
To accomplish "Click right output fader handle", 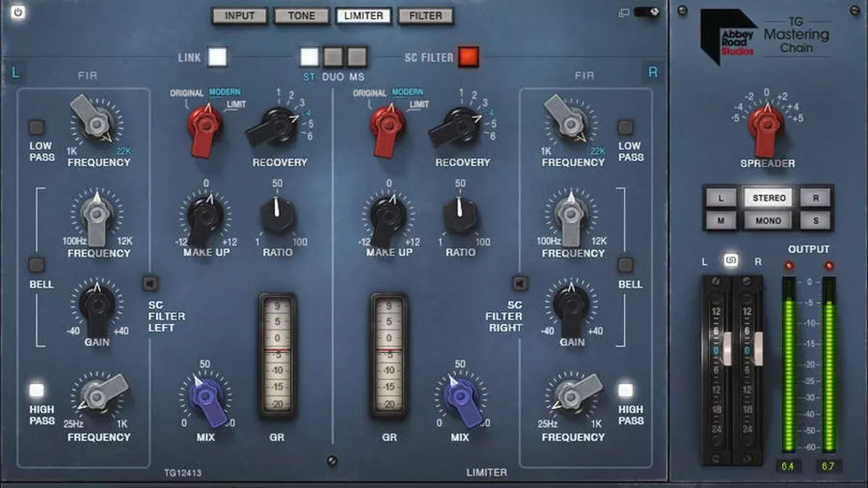I will pyautogui.click(x=757, y=348).
